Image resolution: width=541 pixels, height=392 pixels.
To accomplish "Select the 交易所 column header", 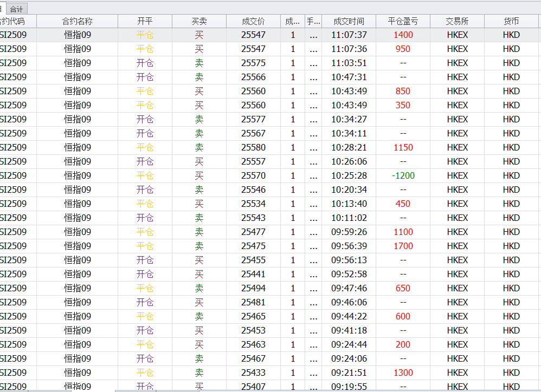I will coord(457,21).
